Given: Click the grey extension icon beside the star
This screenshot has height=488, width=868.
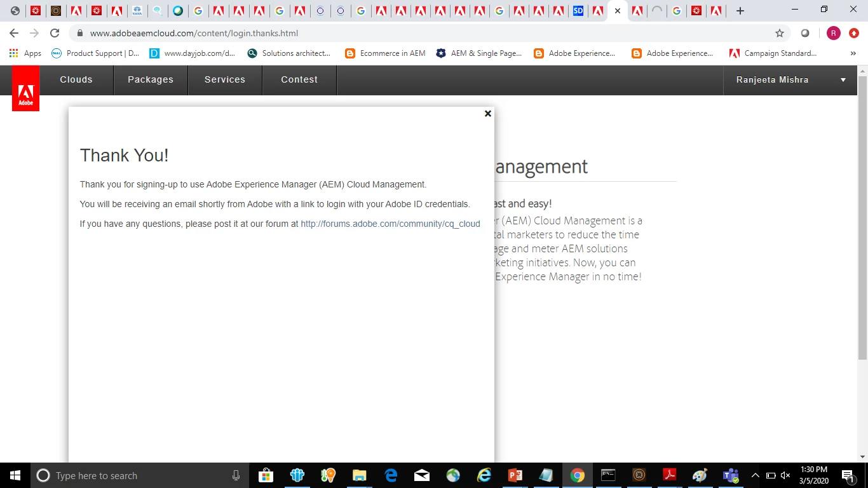Looking at the screenshot, I should click(x=805, y=33).
